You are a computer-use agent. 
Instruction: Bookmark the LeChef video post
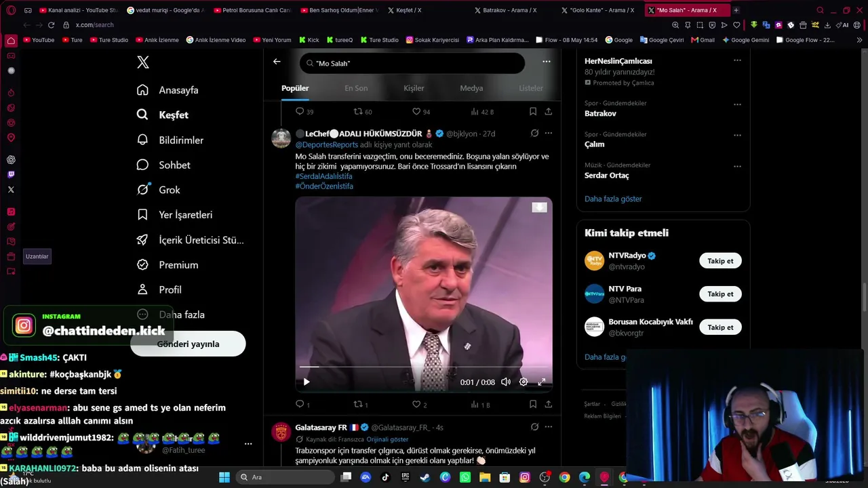(x=533, y=405)
